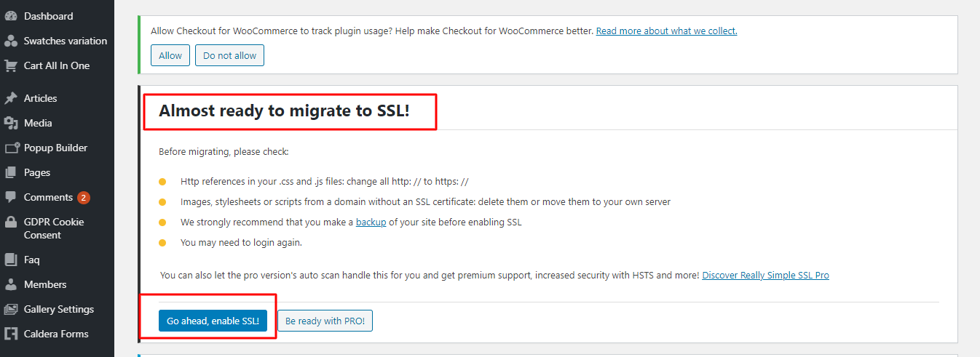Click the Faq sidebar icon
The image size is (980, 357).
[11, 260]
